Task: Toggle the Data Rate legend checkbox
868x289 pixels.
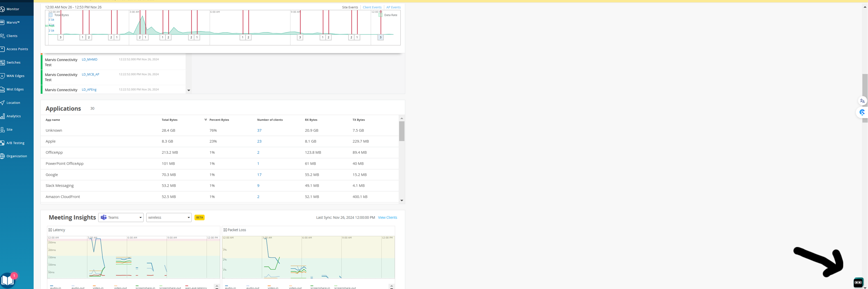Action: [x=380, y=15]
